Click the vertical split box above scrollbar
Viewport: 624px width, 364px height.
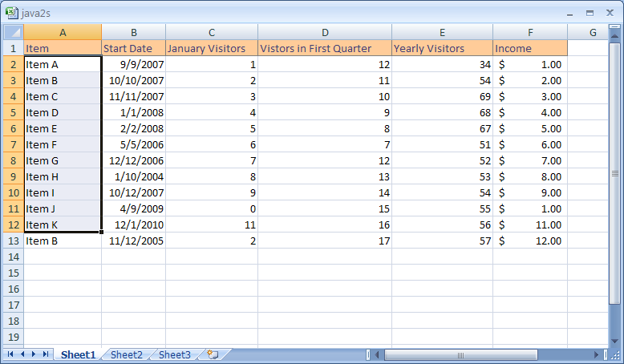pyautogui.click(x=614, y=27)
